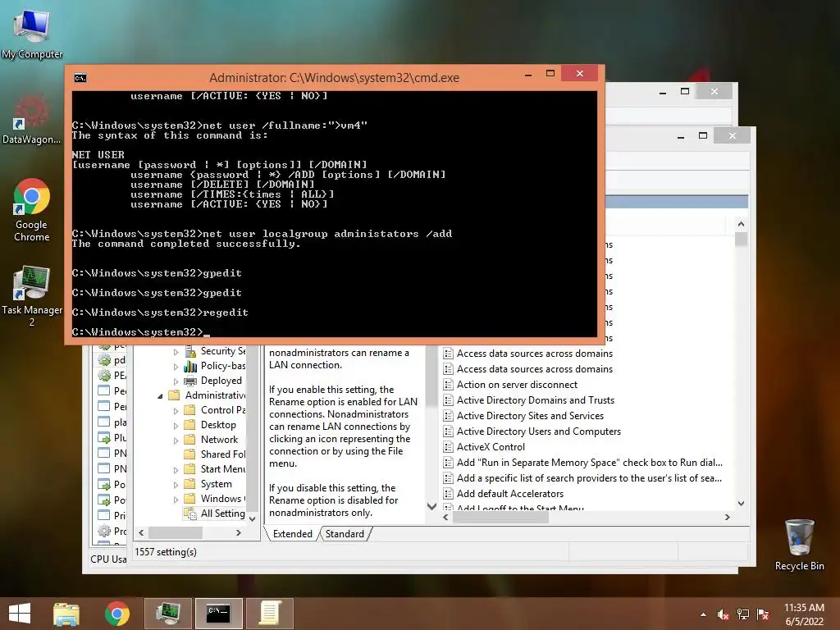Click the description pane's down scroll arrow
Screen dimensions: 840x630
click(431, 505)
